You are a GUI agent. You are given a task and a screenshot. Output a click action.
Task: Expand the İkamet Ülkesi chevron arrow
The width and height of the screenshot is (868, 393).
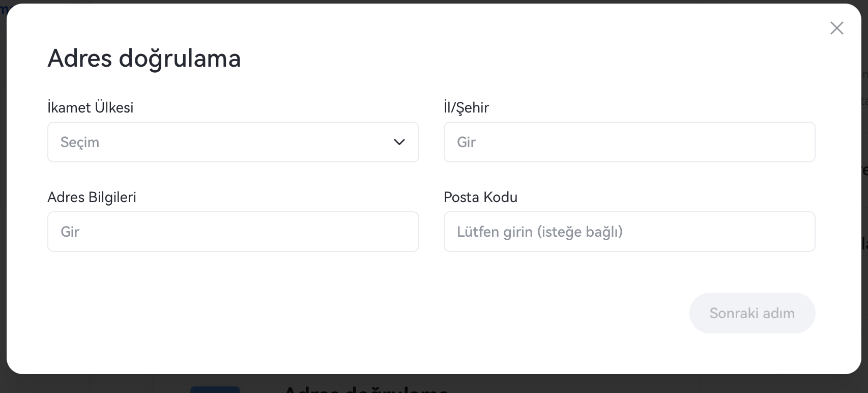[399, 142]
